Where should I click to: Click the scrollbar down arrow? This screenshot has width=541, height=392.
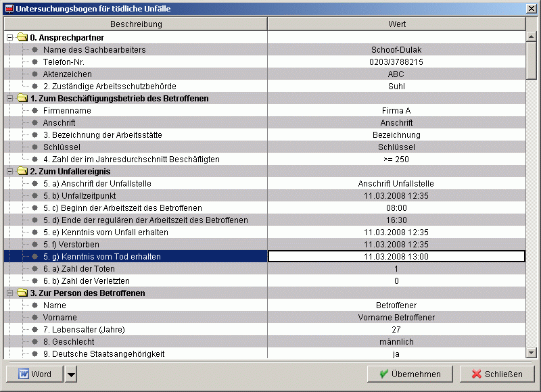tap(531, 352)
